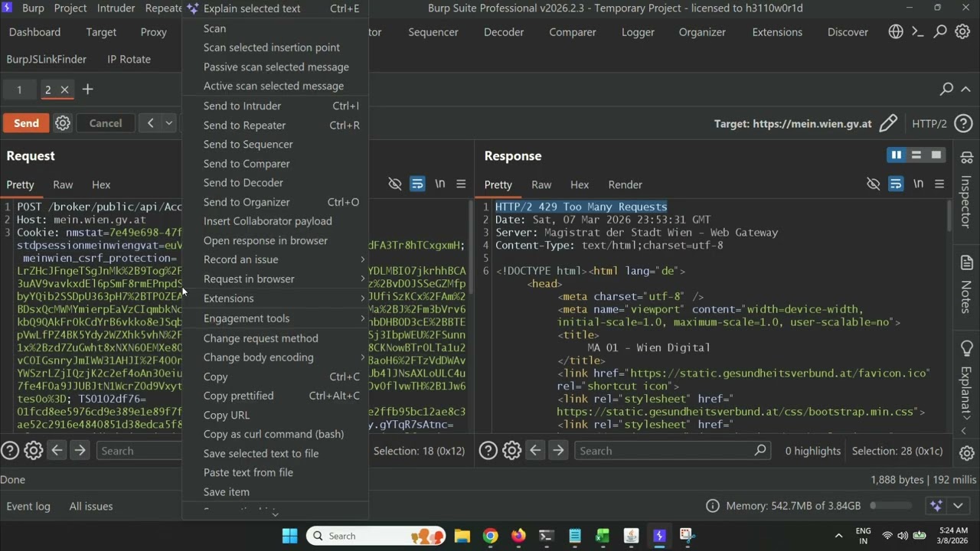
Task: Click the memory info icon
Action: (713, 506)
